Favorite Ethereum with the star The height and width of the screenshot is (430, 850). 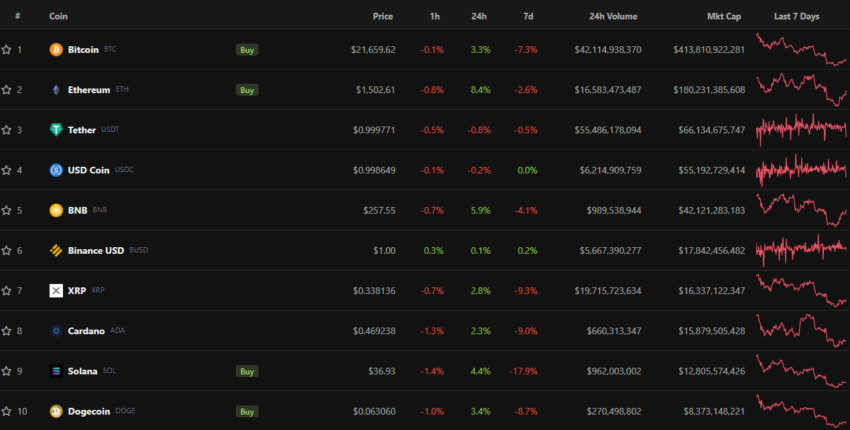(x=7, y=89)
